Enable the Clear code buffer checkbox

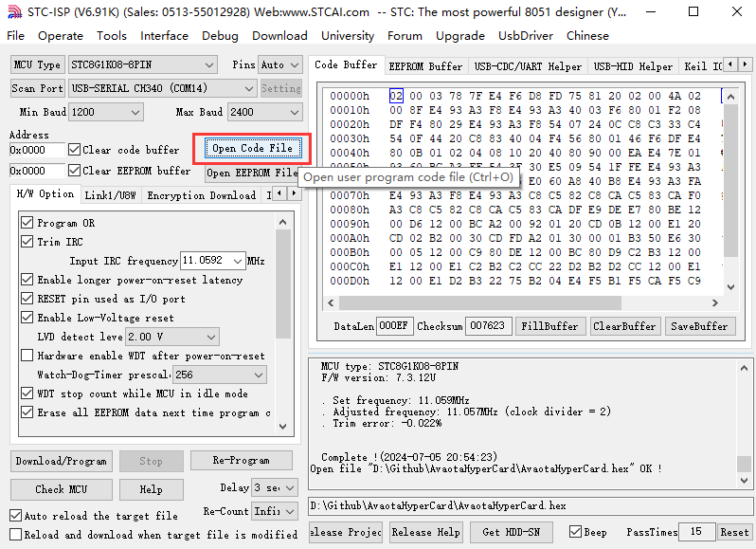75,150
